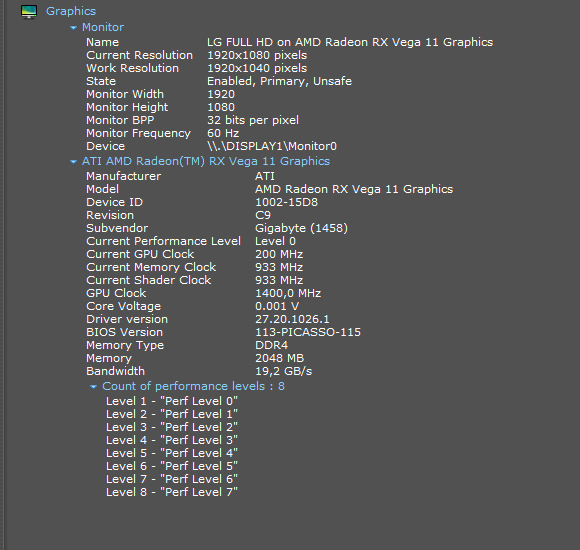Click monitor name LG FULL HD value

pyautogui.click(x=350, y=42)
